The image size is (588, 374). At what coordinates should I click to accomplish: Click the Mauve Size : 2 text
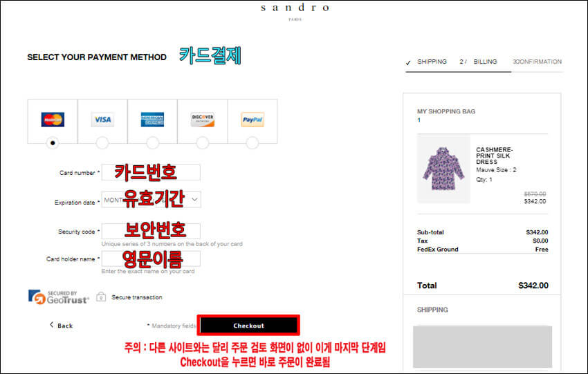[496, 170]
